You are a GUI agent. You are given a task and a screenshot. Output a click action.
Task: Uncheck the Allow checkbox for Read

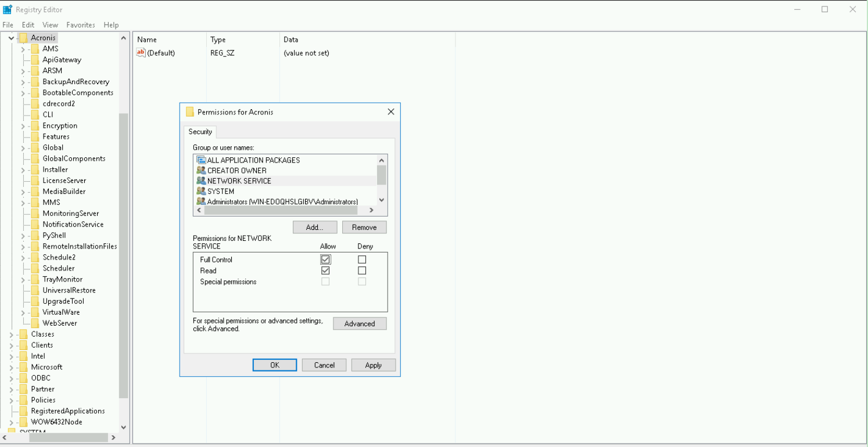coord(325,271)
